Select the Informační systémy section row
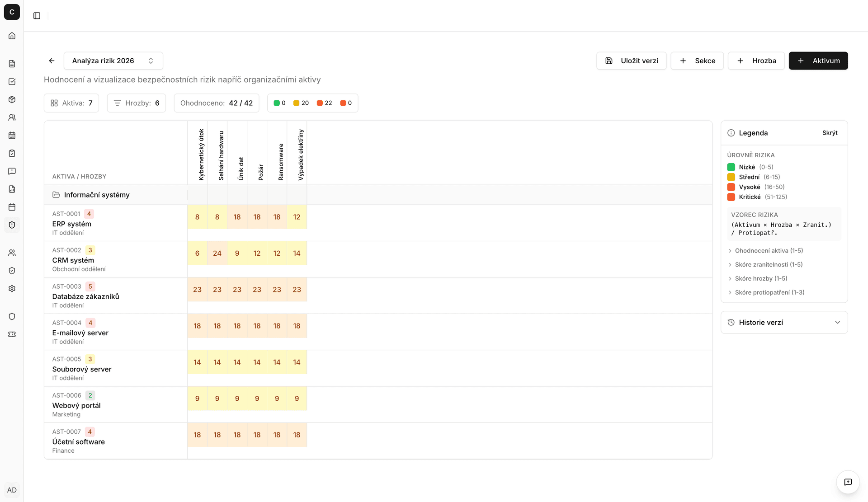The width and height of the screenshot is (868, 502). click(97, 195)
